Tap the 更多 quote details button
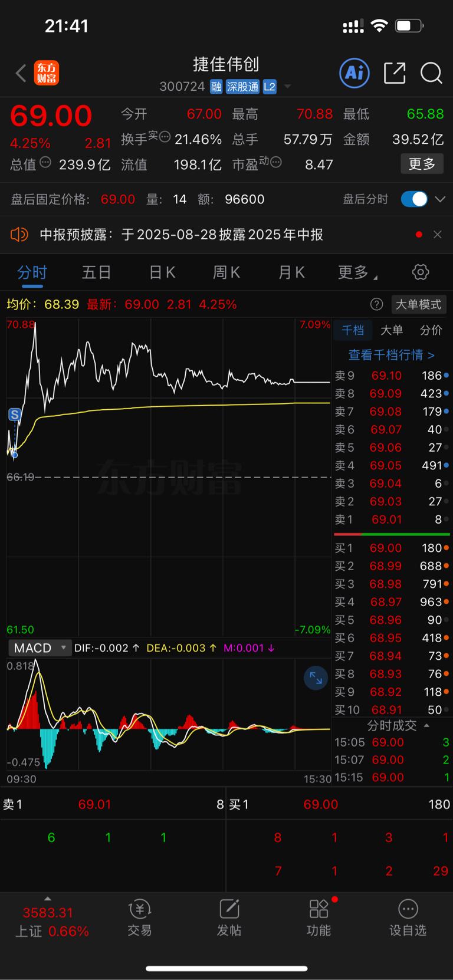The height and width of the screenshot is (980, 453). tap(422, 164)
